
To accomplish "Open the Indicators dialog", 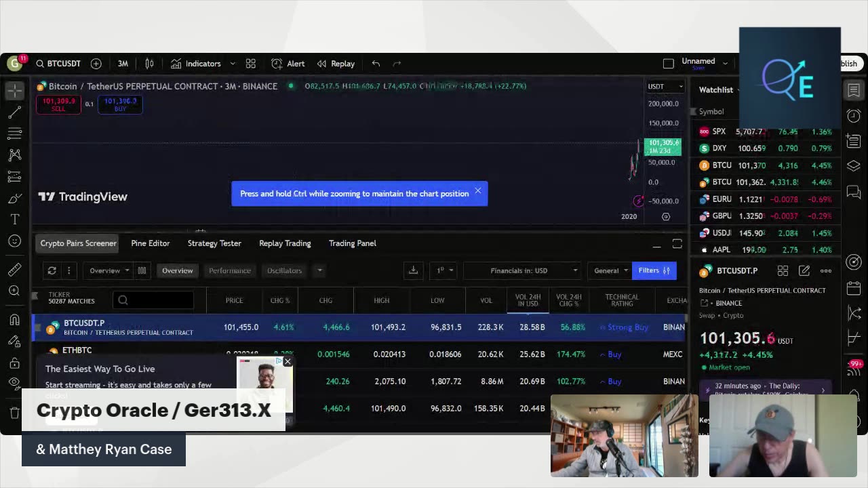I will click(196, 64).
